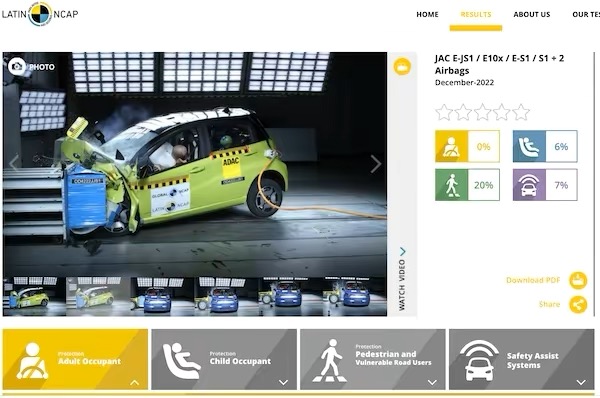Click the safety assist 7% score icon

pyautogui.click(x=529, y=185)
